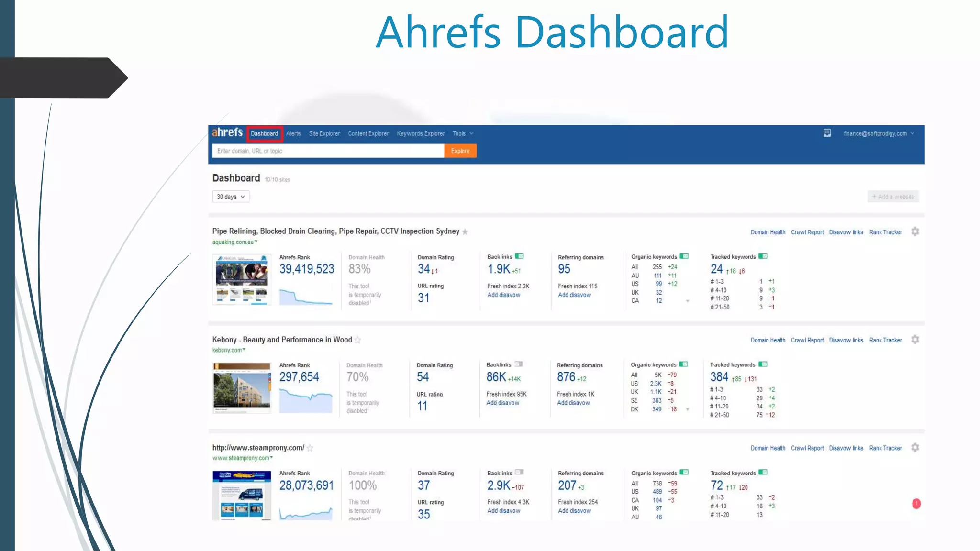This screenshot has height=551, width=980.
Task: Click the red alert badge icon
Action: coord(916,504)
